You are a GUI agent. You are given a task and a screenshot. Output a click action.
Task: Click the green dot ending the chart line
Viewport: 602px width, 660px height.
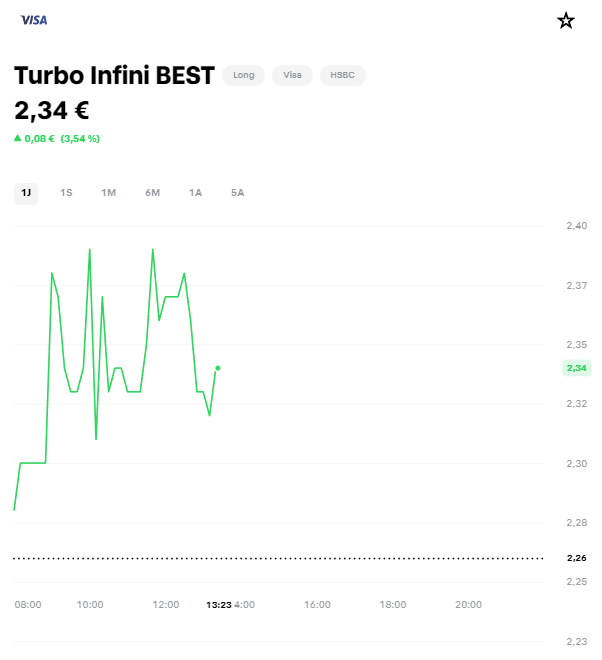(218, 368)
